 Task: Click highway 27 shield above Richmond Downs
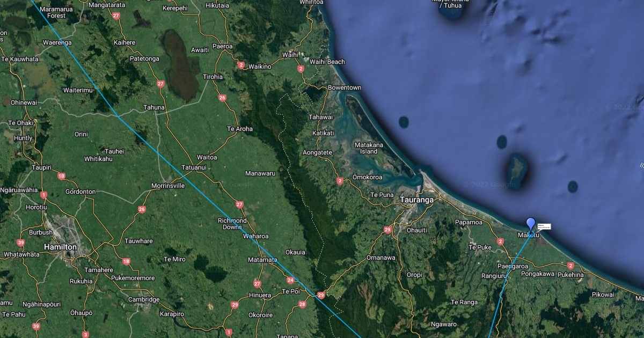pos(239,204)
